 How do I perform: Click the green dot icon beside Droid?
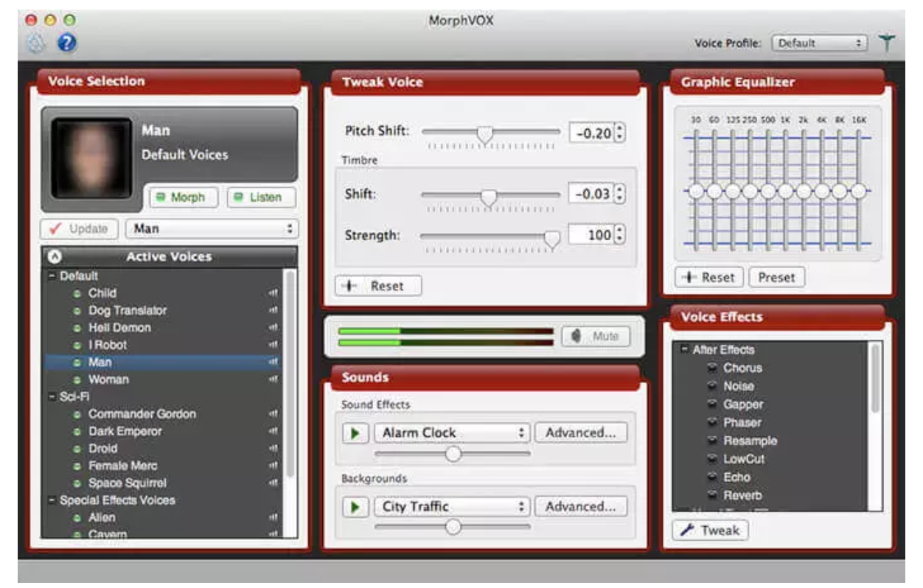pos(77,449)
